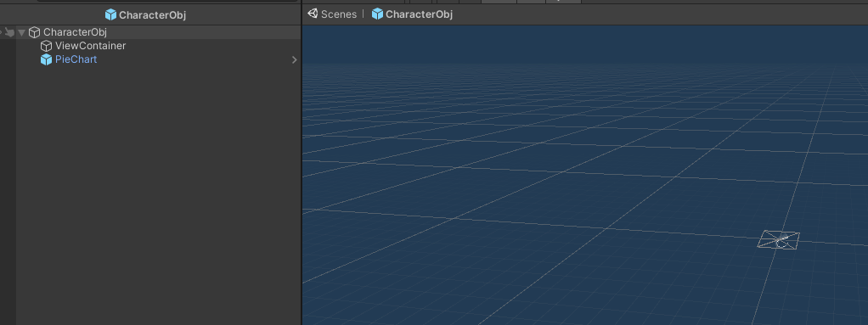Viewport: 868px width, 325px height.
Task: Click the CharacterObj cube icon in breadcrumb
Action: [x=378, y=14]
